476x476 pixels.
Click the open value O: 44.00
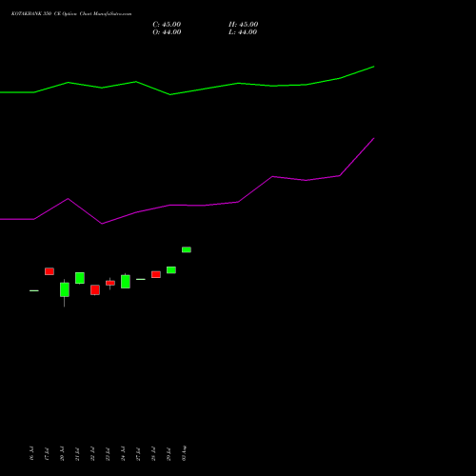pyautogui.click(x=167, y=32)
